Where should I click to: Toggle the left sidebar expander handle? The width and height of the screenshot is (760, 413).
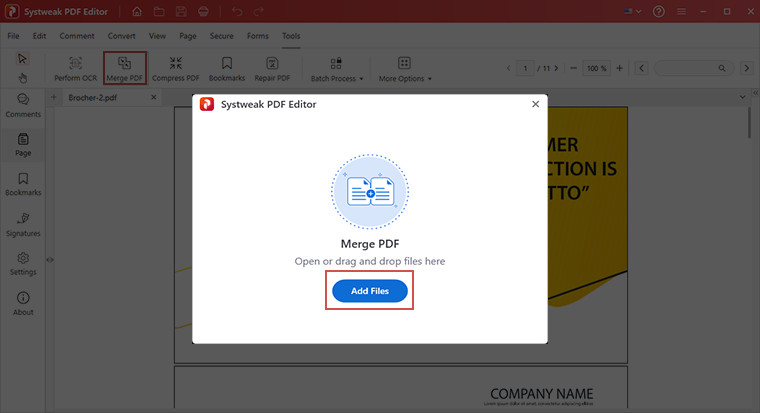pos(49,260)
